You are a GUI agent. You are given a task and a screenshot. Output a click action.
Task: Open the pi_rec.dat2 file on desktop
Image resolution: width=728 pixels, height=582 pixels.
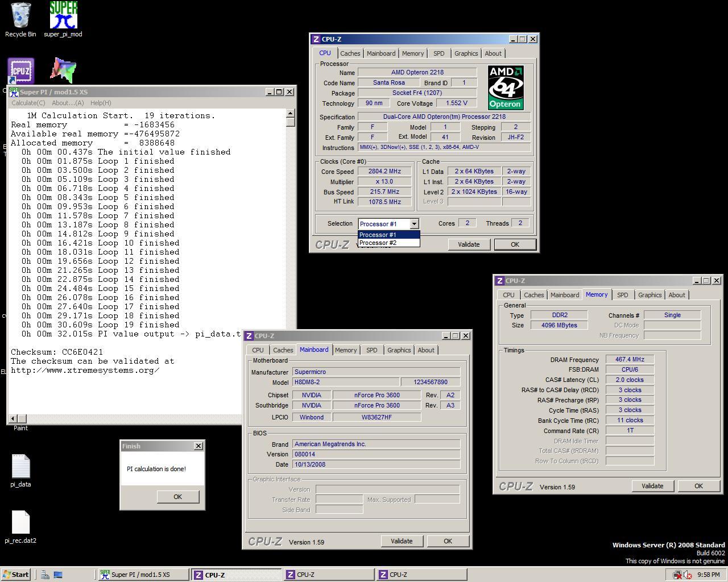click(x=20, y=527)
